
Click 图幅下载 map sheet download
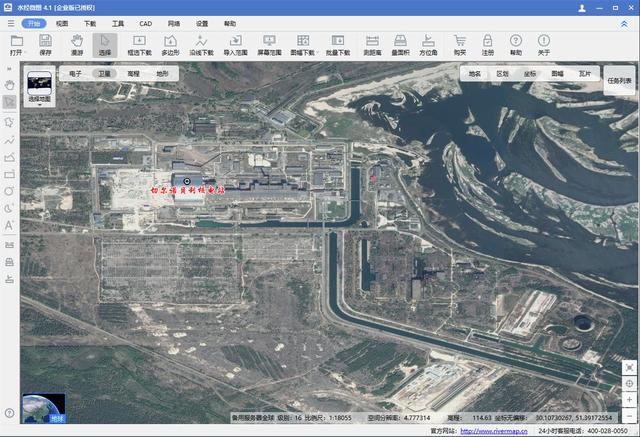tap(303, 45)
